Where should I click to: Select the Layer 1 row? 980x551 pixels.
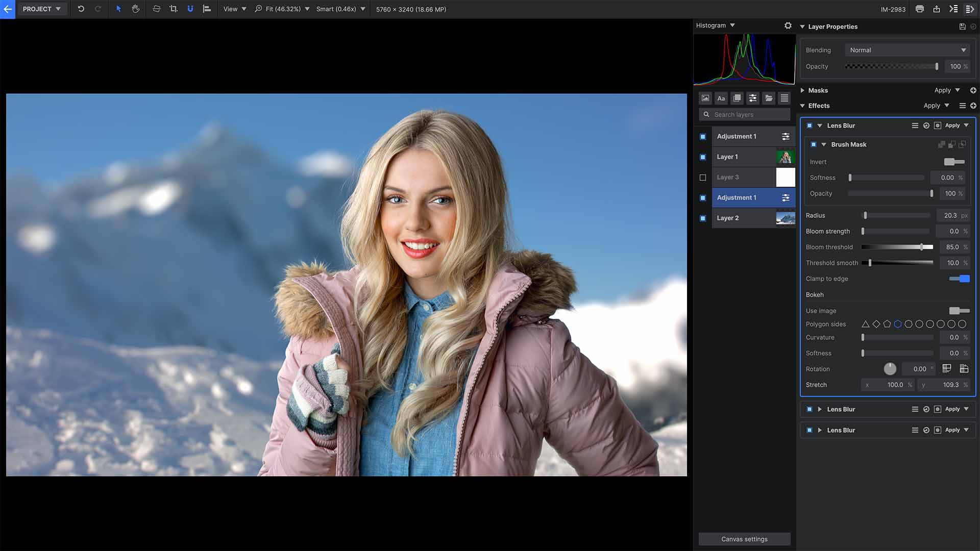click(753, 157)
